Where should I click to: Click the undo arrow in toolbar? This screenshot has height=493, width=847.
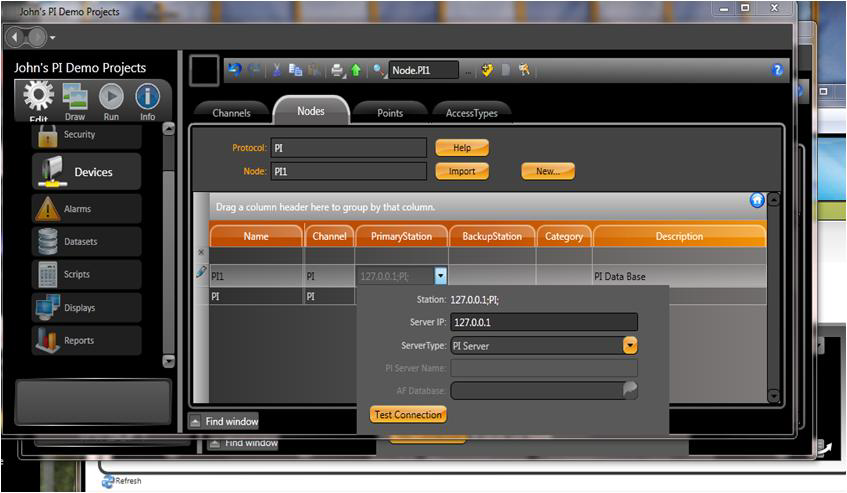point(234,70)
